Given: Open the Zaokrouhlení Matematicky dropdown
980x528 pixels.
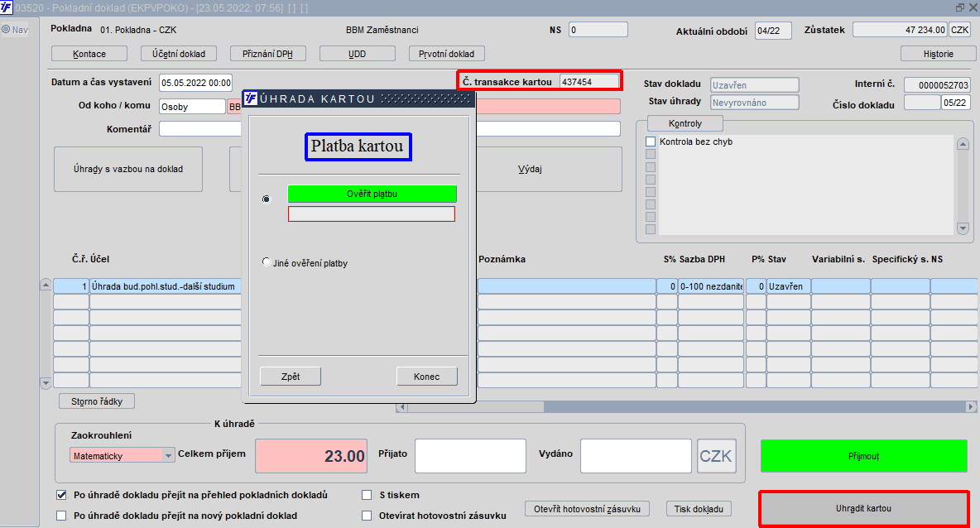Looking at the screenshot, I should pos(168,455).
